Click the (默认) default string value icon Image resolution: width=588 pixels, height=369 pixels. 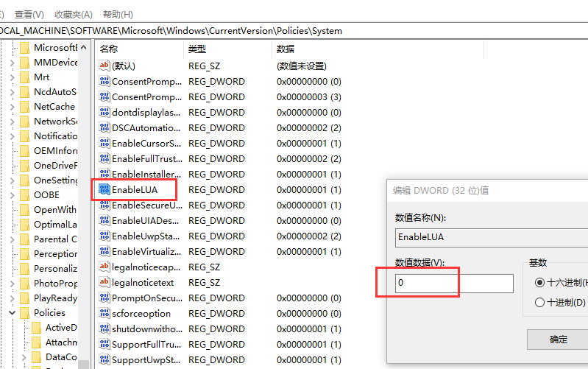tap(104, 66)
